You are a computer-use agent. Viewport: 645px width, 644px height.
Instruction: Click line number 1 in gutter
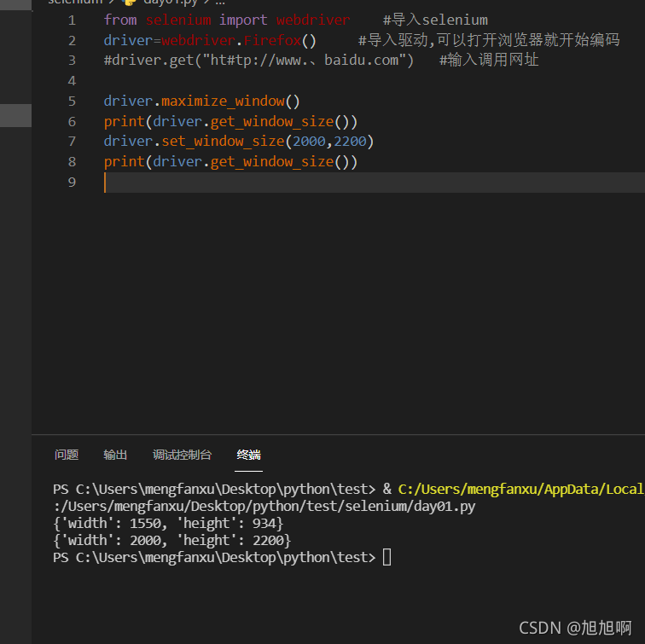pos(72,20)
